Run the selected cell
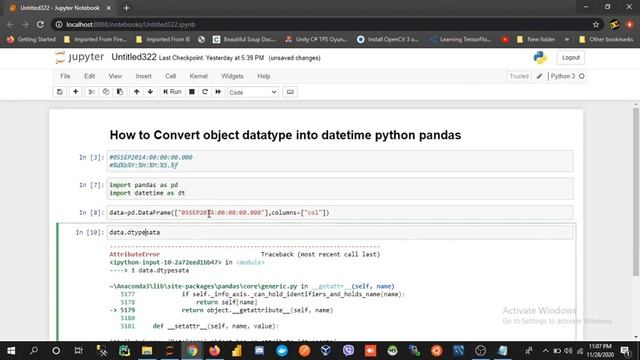The image size is (640, 360). coord(172,92)
